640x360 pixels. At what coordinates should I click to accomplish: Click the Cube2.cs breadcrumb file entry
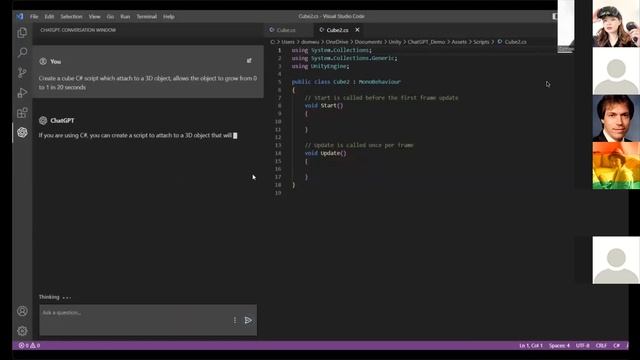coord(512,42)
